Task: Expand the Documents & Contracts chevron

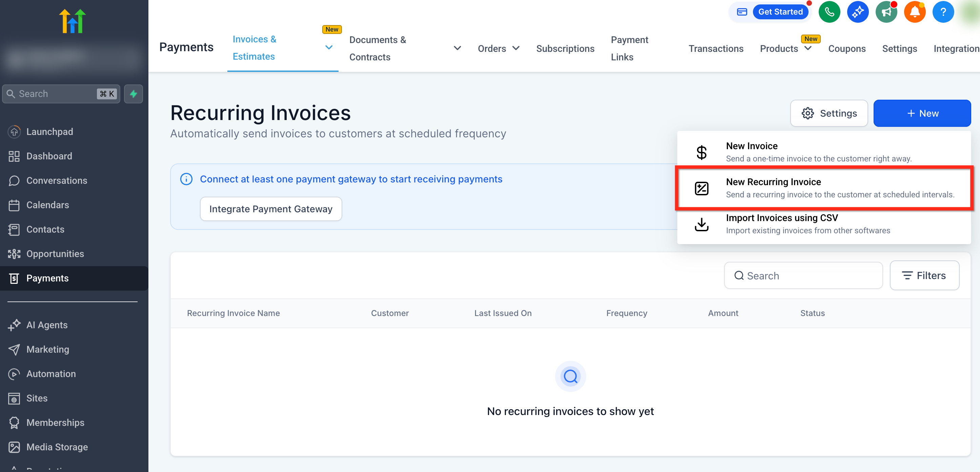Action: (x=457, y=48)
